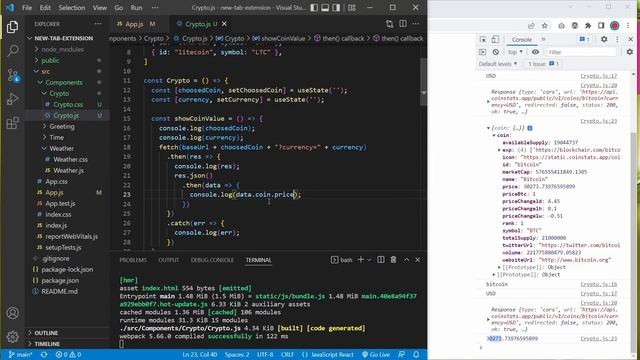Bookmark the page with star icon
Image resolution: width=640 pixels, height=360 pixels.
pyautogui.click(x=544, y=26)
